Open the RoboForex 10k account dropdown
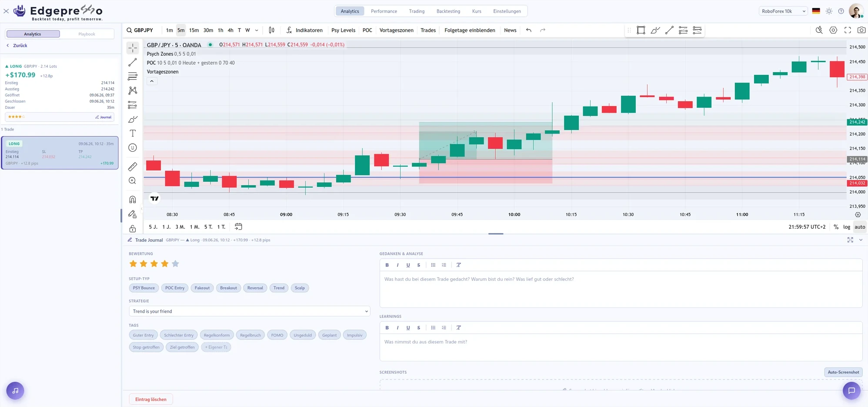868x407 pixels. [x=783, y=11]
